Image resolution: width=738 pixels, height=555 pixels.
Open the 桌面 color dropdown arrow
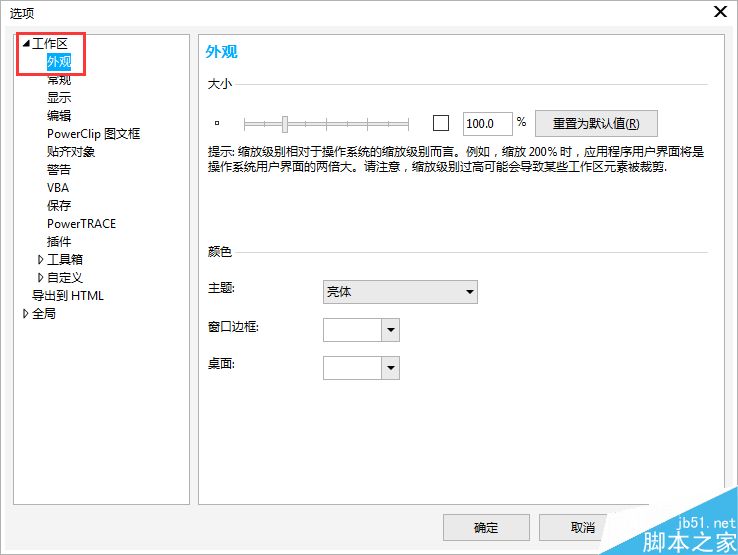(x=391, y=368)
